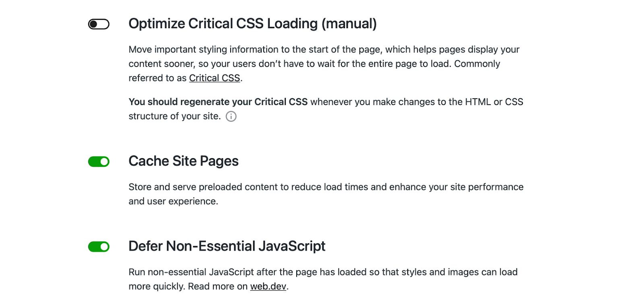Open the Critical CSS link
Screen dimensions: 644x302
coord(215,78)
